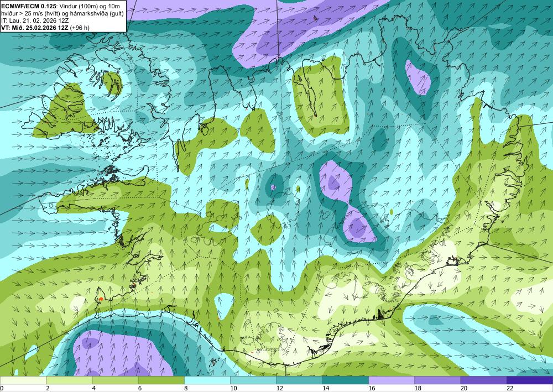
Task: Click the legend label '0'
Action: [x=2, y=388]
